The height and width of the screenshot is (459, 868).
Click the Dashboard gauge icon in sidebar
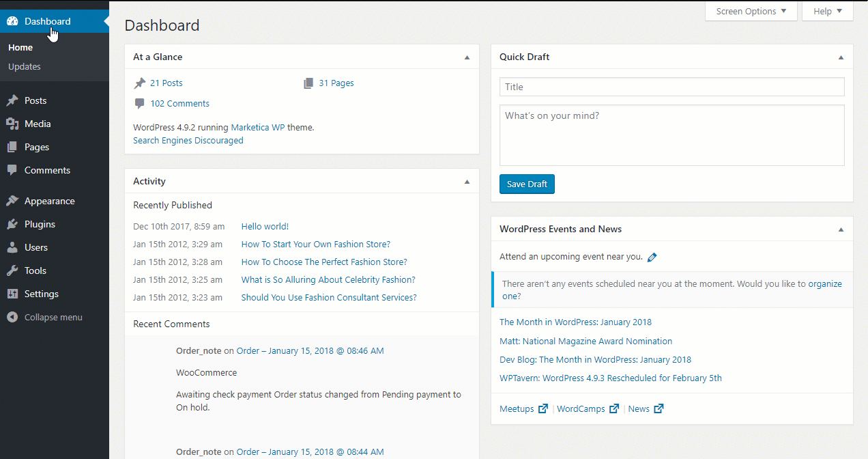[x=12, y=21]
